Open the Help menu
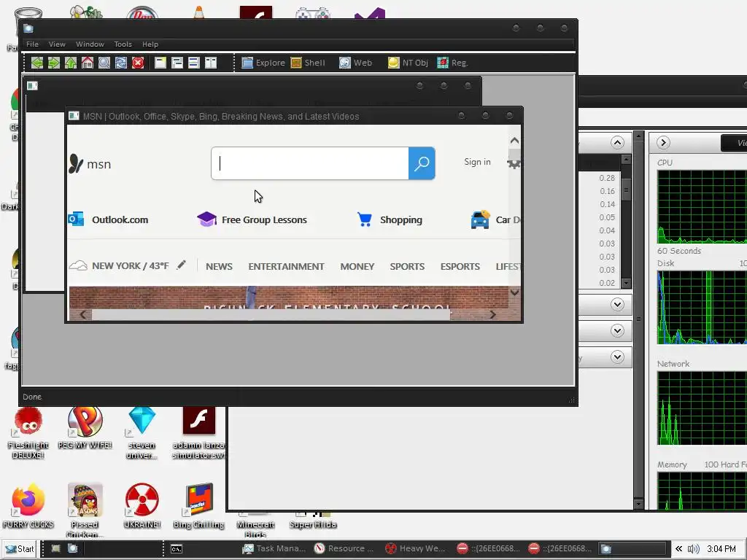The image size is (747, 560). click(150, 44)
